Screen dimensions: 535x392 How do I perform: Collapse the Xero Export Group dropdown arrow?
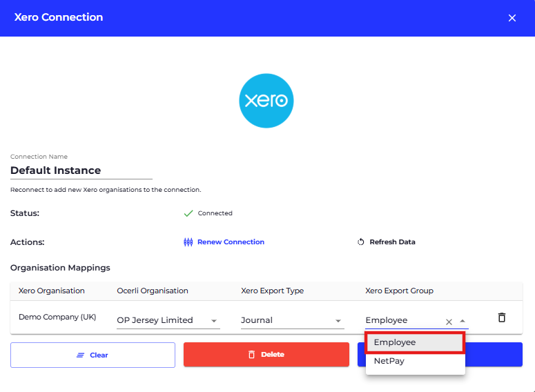(x=463, y=321)
